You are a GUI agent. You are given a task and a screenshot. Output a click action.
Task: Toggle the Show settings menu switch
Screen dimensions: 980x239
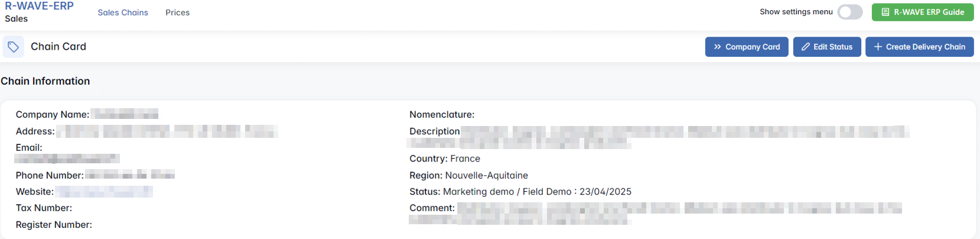click(x=849, y=12)
